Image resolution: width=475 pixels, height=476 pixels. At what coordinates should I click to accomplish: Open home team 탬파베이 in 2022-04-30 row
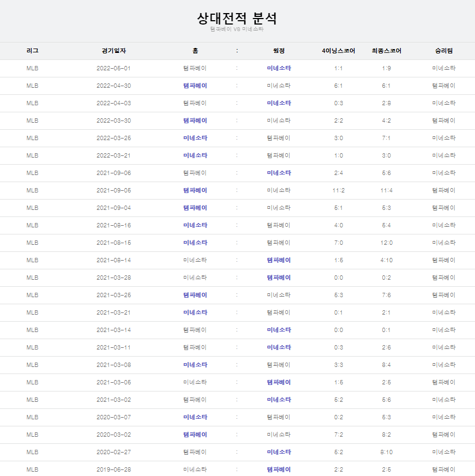point(195,86)
